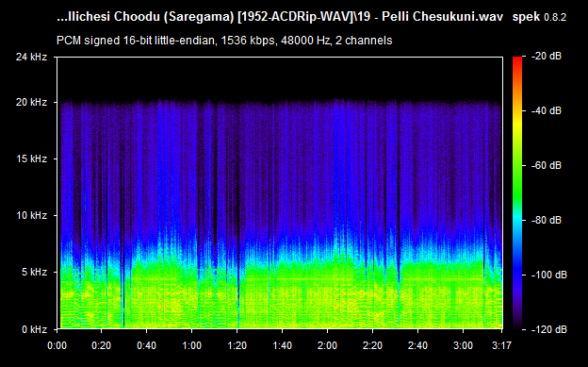This screenshot has width=588, height=367.
Task: Click the -100 dB scale label
Action: click(549, 275)
